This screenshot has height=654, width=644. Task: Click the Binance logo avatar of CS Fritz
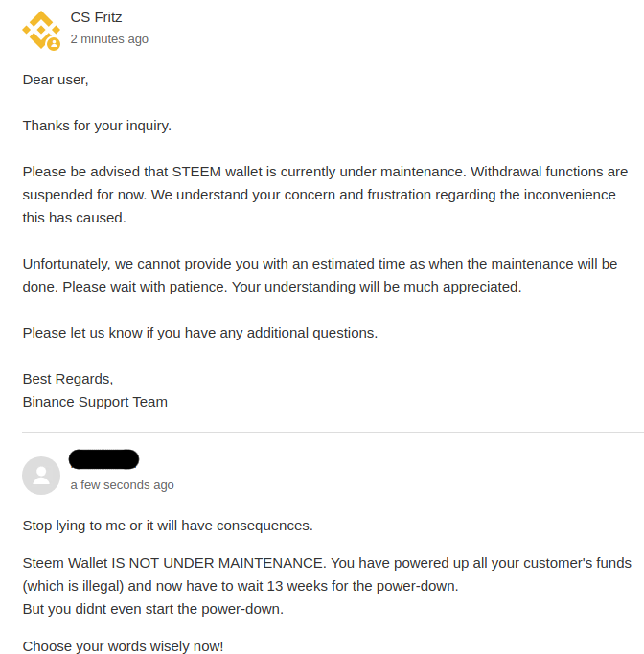point(39,29)
